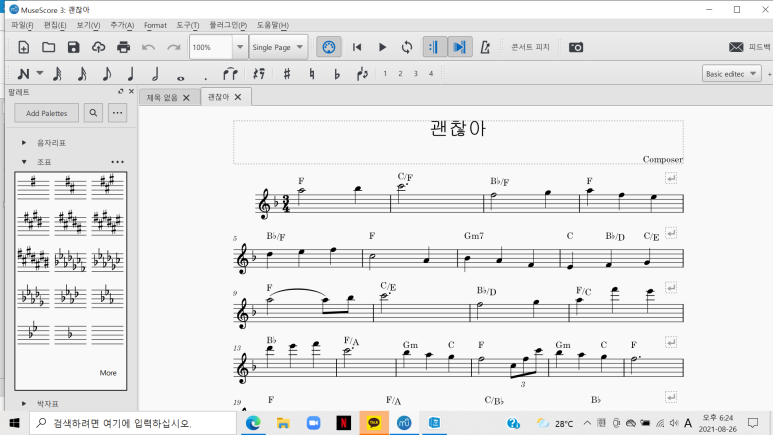Select 16th note duration
773x435 pixels.
82,74
